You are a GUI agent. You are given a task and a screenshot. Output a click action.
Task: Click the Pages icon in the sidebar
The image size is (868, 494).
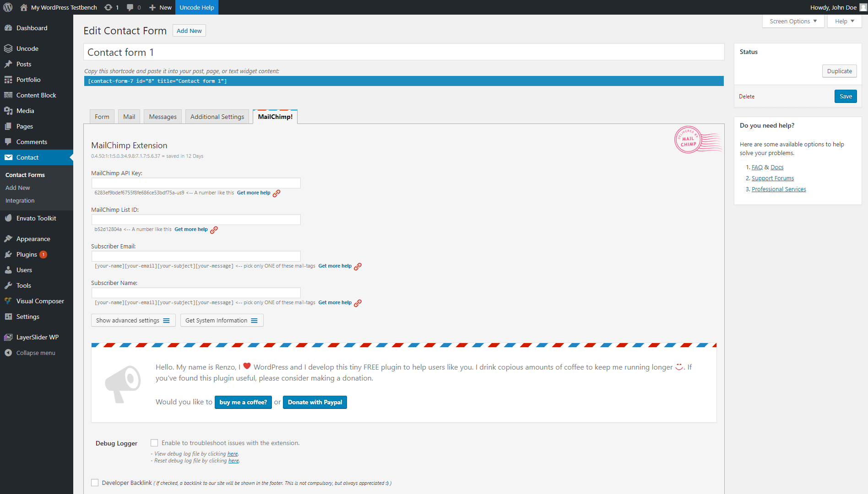(x=8, y=126)
